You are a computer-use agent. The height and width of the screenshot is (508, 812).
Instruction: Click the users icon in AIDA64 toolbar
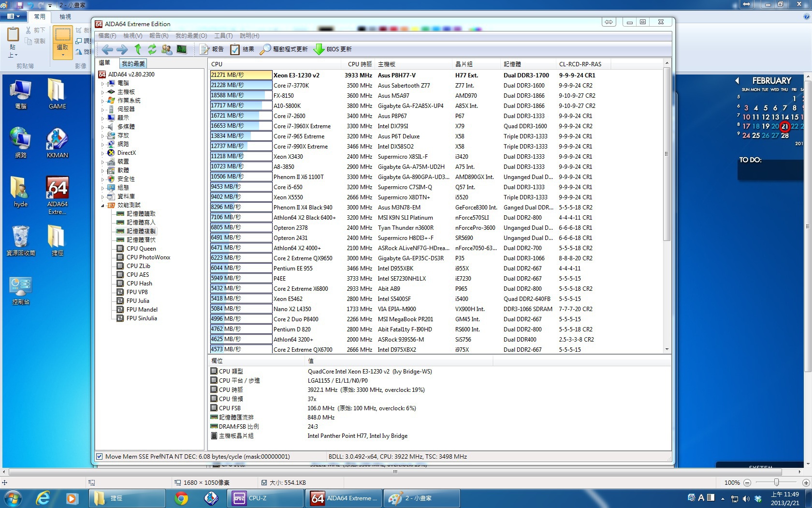(167, 49)
